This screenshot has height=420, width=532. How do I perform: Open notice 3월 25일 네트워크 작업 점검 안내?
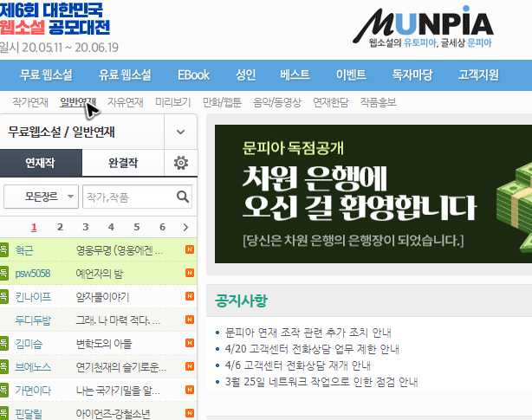(321, 382)
